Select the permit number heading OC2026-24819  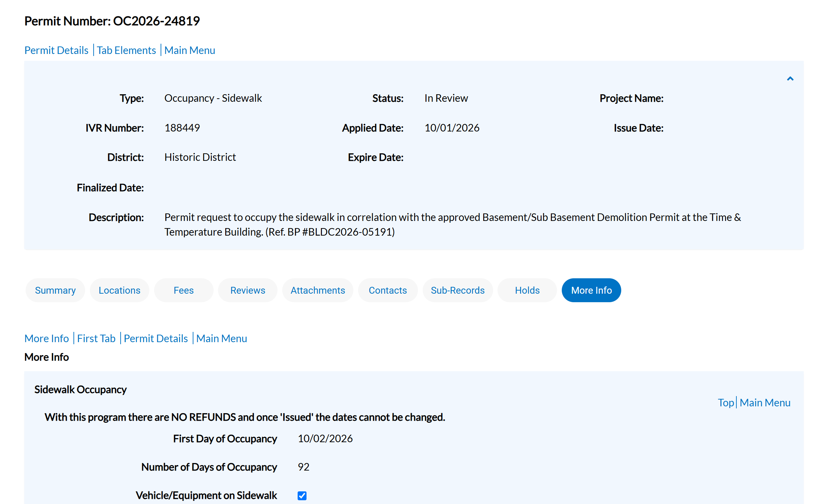pyautogui.click(x=112, y=21)
